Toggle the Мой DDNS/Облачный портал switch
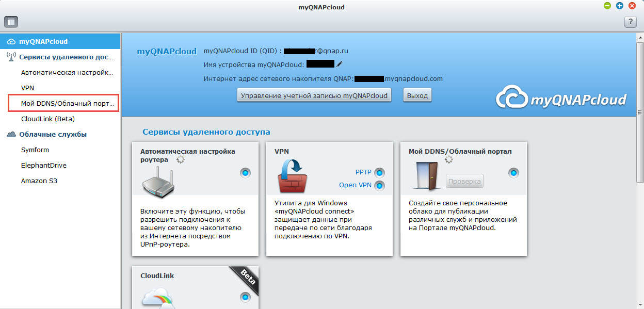Screen dimensions: 644x309 (x=513, y=173)
